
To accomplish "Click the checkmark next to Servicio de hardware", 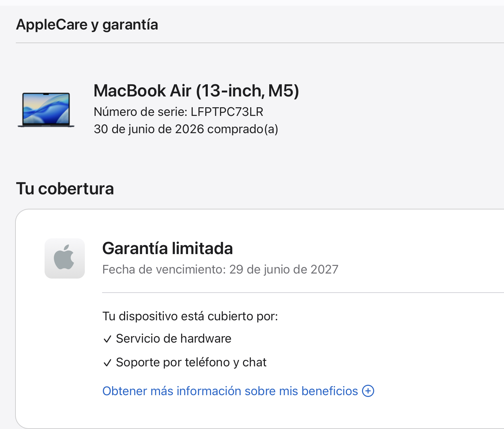I will point(107,339).
